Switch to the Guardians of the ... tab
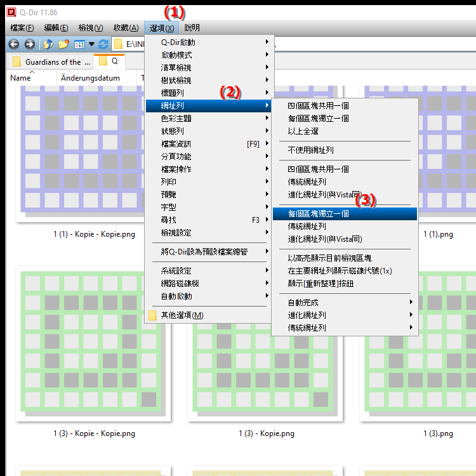The width and height of the screenshot is (476, 476). coord(50,62)
